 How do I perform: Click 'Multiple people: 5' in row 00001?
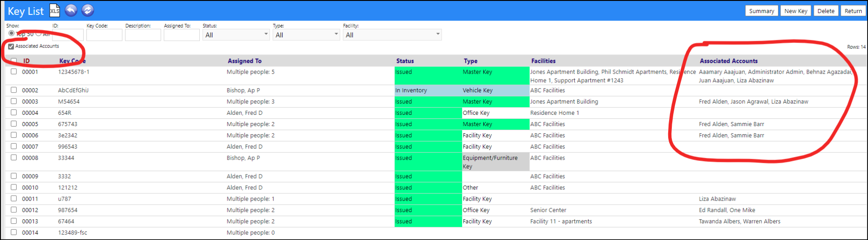coord(250,72)
